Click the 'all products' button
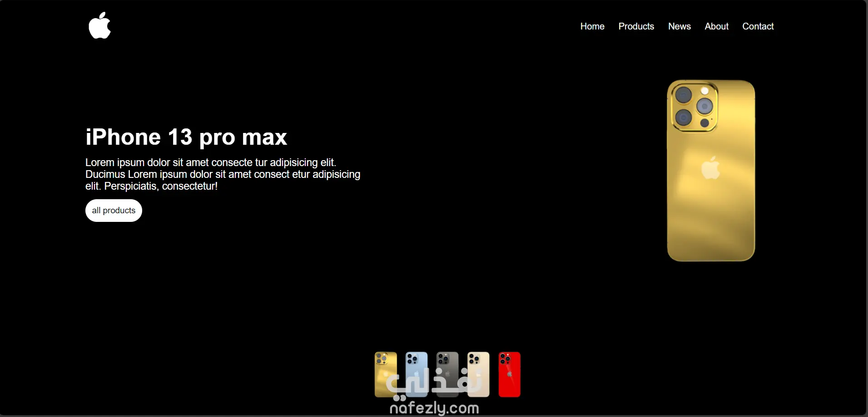 pyautogui.click(x=114, y=211)
